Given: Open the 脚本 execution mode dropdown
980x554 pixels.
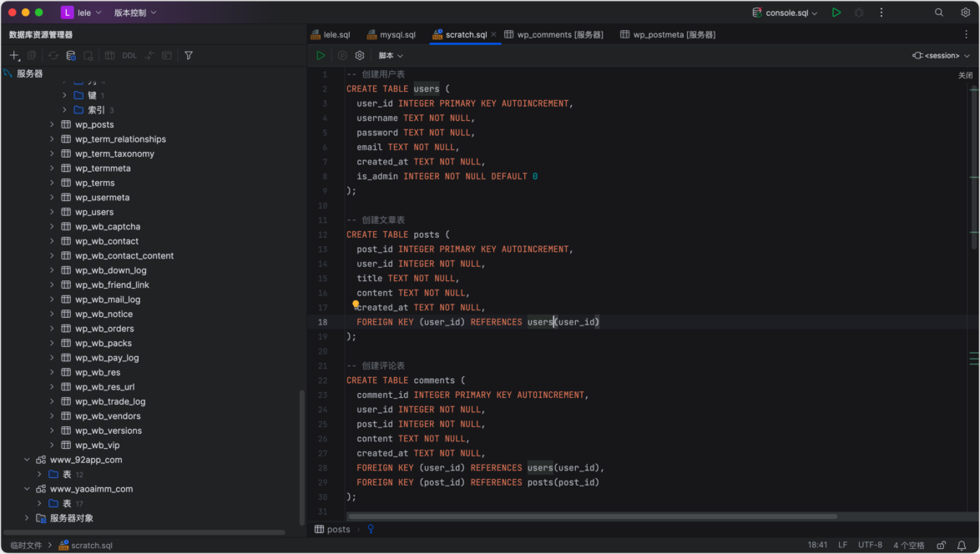Looking at the screenshot, I should 391,56.
